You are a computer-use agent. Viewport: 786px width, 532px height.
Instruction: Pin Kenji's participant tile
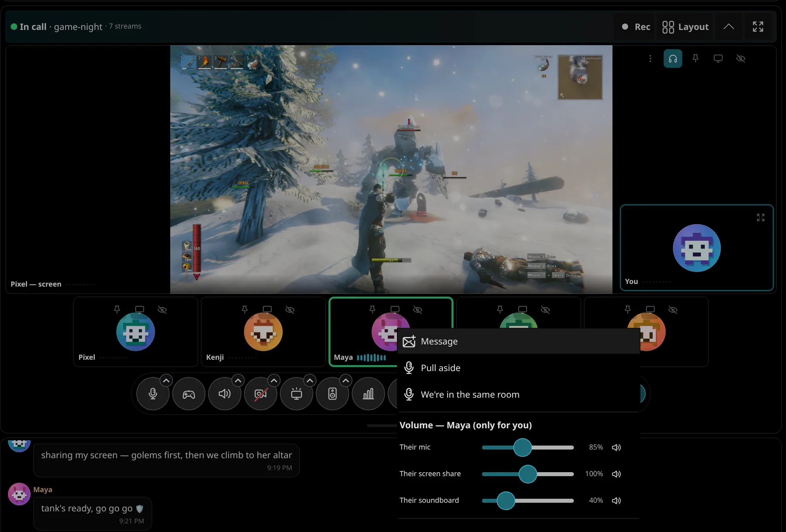(x=245, y=309)
